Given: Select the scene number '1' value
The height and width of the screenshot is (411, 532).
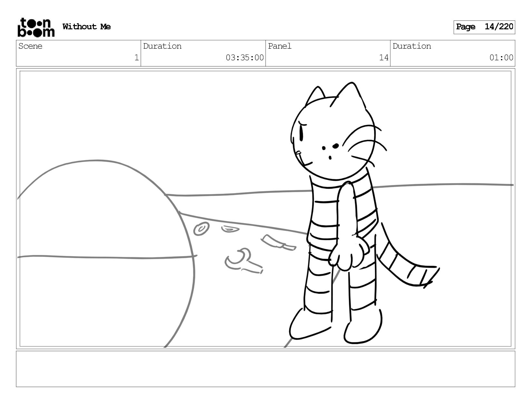Looking at the screenshot, I should click(x=136, y=58).
